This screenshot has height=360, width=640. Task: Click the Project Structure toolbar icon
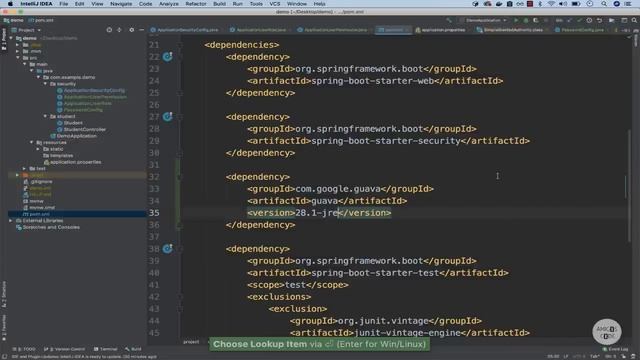[611, 20]
